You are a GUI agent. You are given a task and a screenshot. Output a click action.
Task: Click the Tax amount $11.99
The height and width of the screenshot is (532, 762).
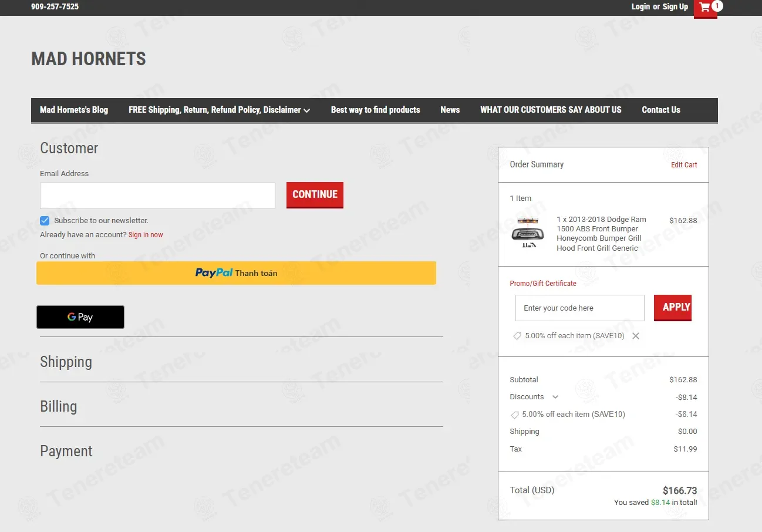coord(686,449)
